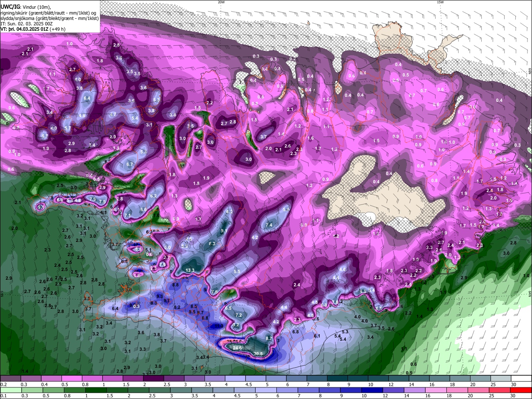Pick the lavender 14 swatch, bottom legend row

(x=415, y=390)
